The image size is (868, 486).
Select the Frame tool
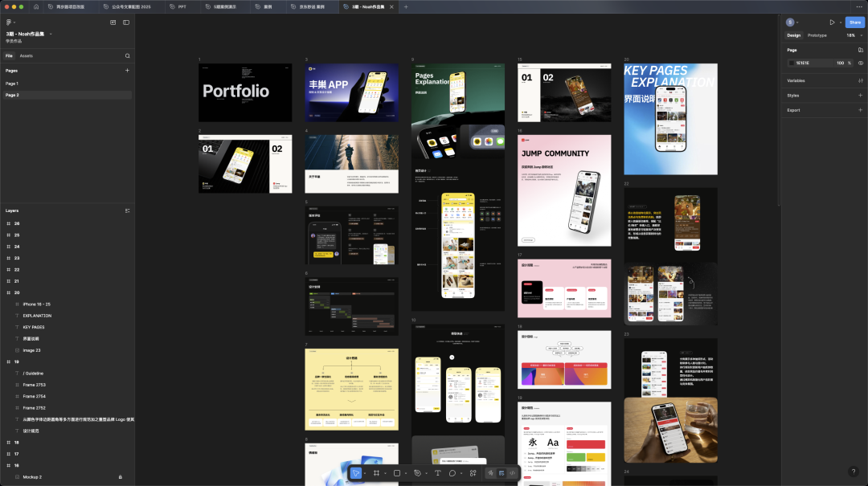376,473
